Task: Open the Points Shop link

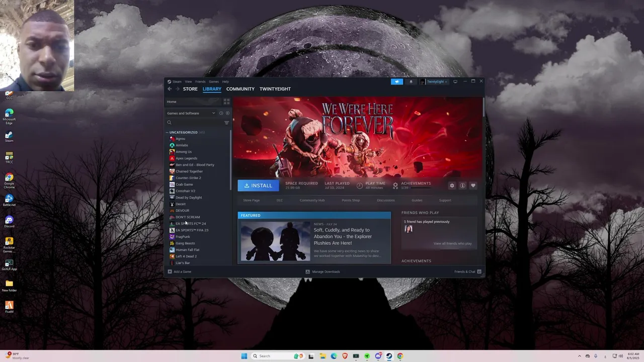Action: coord(351,200)
